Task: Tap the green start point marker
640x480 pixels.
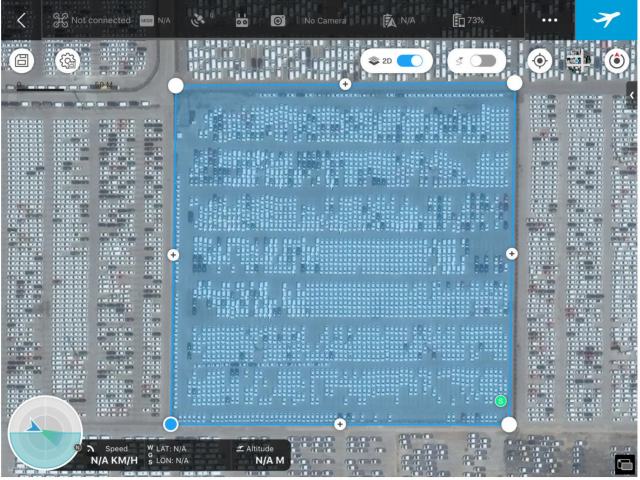Action: [x=500, y=401]
